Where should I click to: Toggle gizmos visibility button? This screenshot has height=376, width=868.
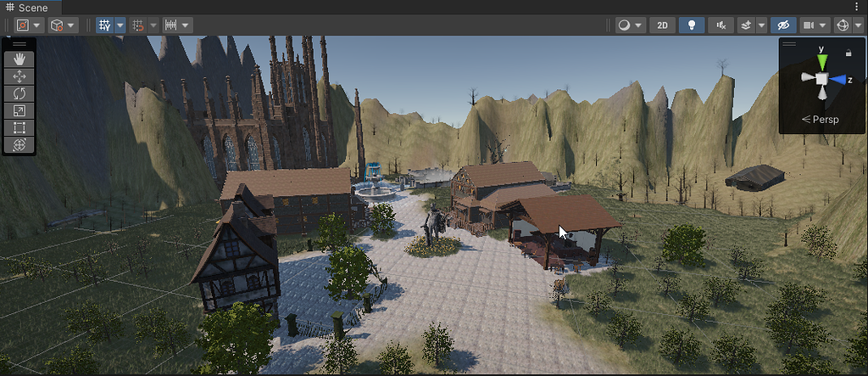843,25
